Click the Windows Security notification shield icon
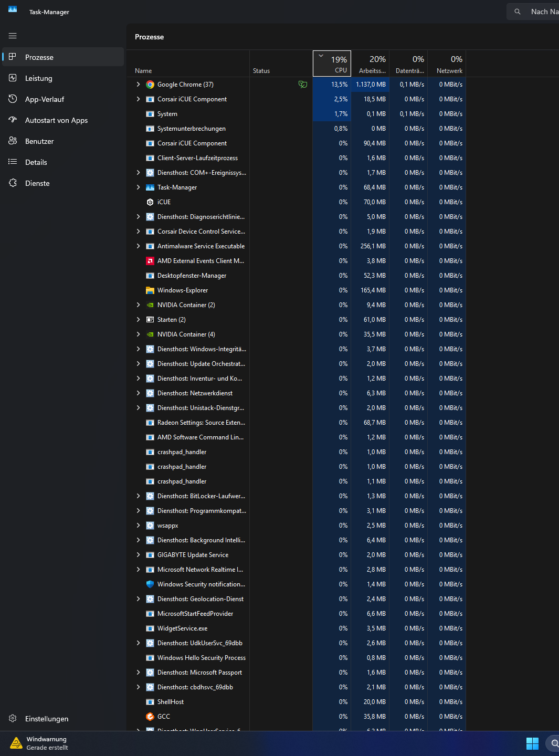Image resolution: width=559 pixels, height=756 pixels. tap(150, 584)
